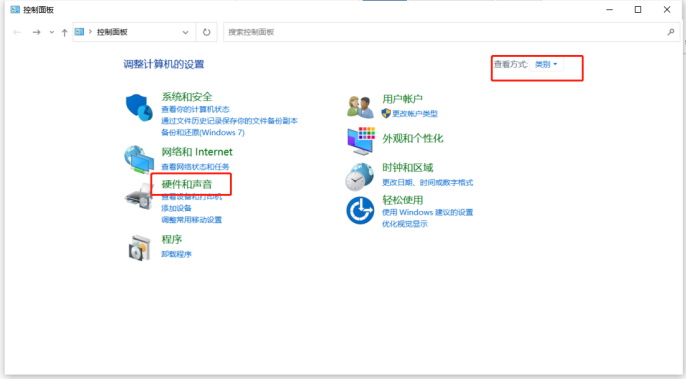The width and height of the screenshot is (686, 379).
Task: Click the back arrow navigation button
Action: tap(17, 32)
